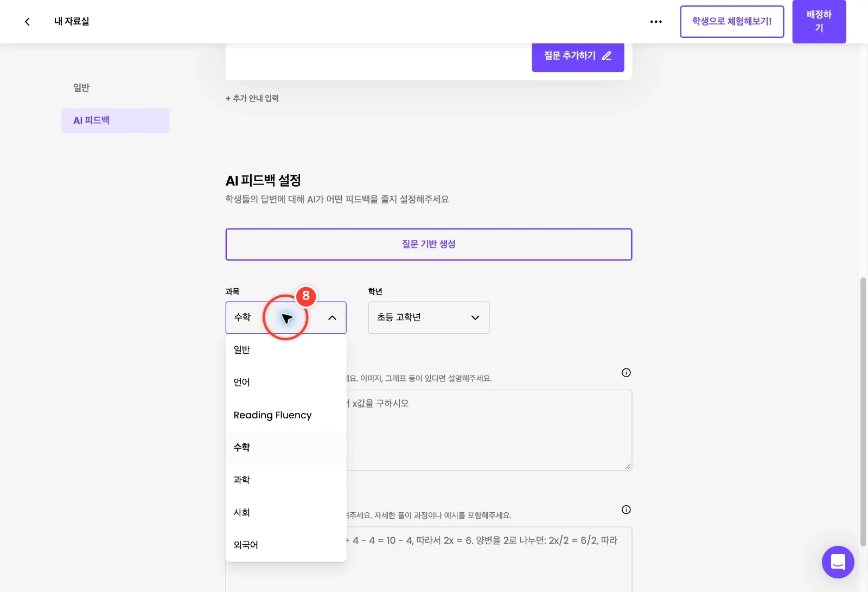Click the 내 자료실 title text
Screen dimensions: 868x592
72,22
